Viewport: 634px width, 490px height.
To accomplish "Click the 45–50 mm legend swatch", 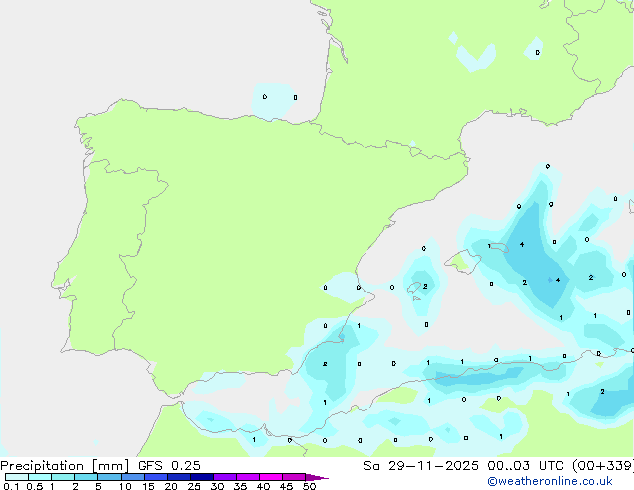I will (x=294, y=477).
